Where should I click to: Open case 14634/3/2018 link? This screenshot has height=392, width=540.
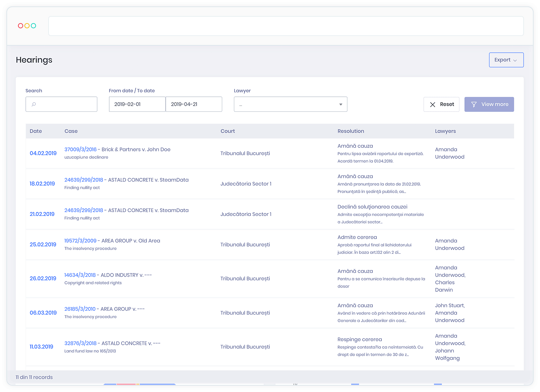80,275
